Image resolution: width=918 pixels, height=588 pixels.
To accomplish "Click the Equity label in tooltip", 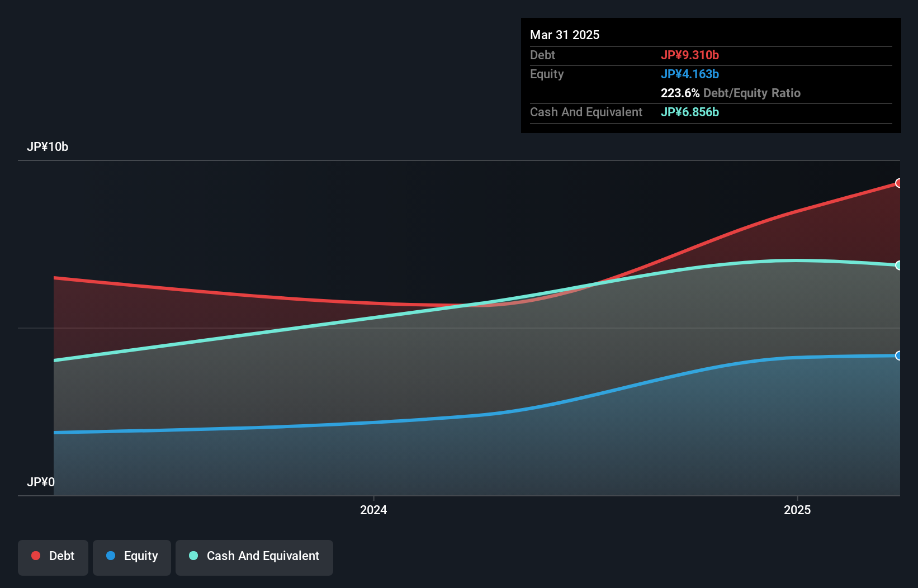I will point(547,74).
